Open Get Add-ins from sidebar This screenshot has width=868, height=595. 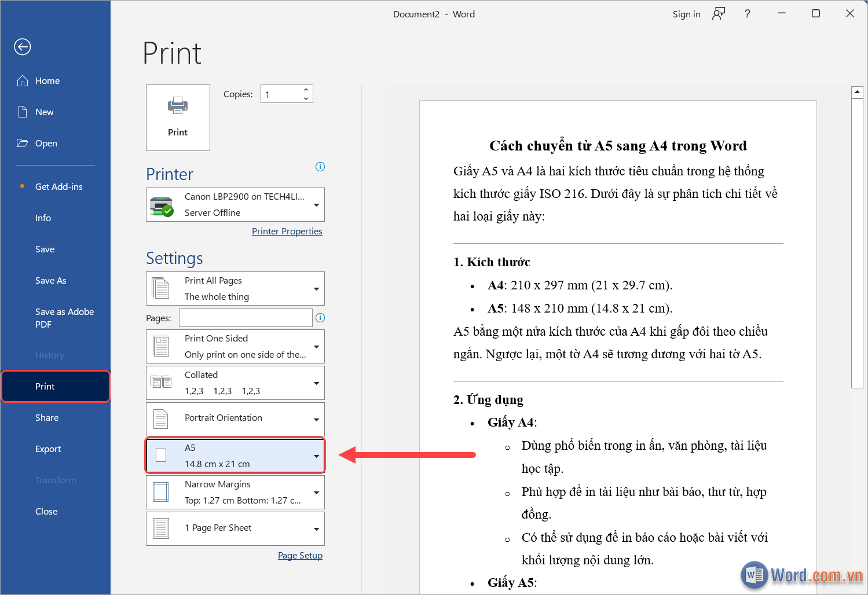(x=56, y=186)
